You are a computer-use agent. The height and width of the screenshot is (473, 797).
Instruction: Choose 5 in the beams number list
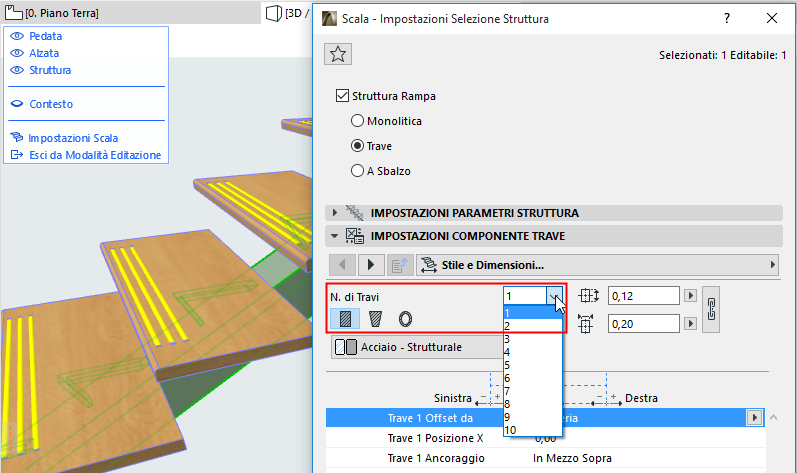pos(533,365)
